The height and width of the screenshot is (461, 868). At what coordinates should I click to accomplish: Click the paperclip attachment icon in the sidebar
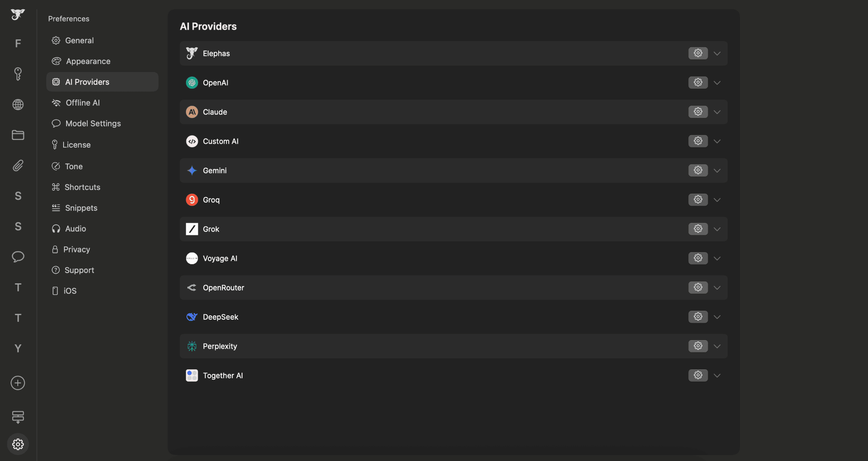pyautogui.click(x=18, y=165)
